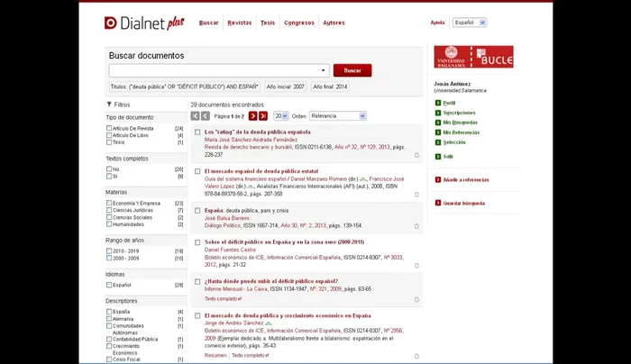Click the previous-page navigation arrow

(x=206, y=116)
